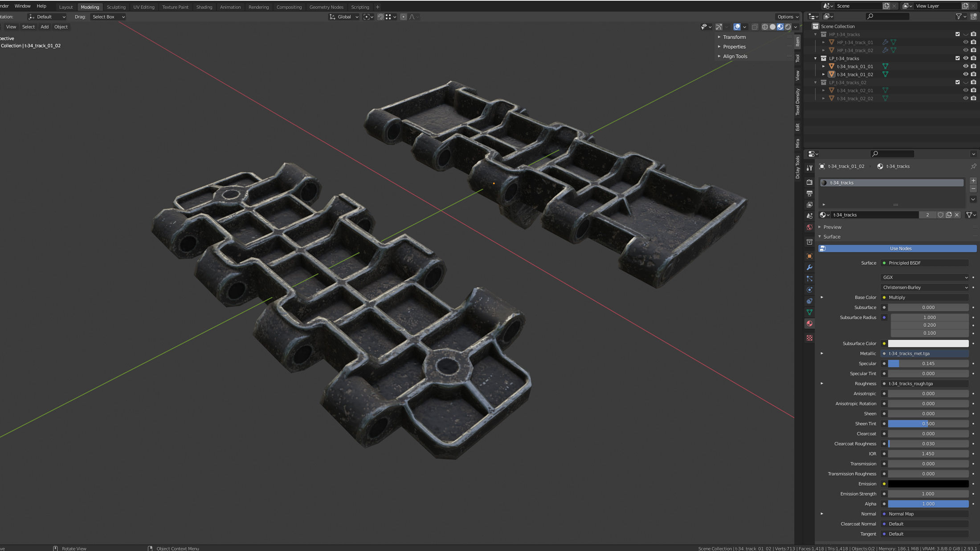Screen dimensions: 980x551
Task: Open the Texture properties checker tab
Action: coord(809,338)
